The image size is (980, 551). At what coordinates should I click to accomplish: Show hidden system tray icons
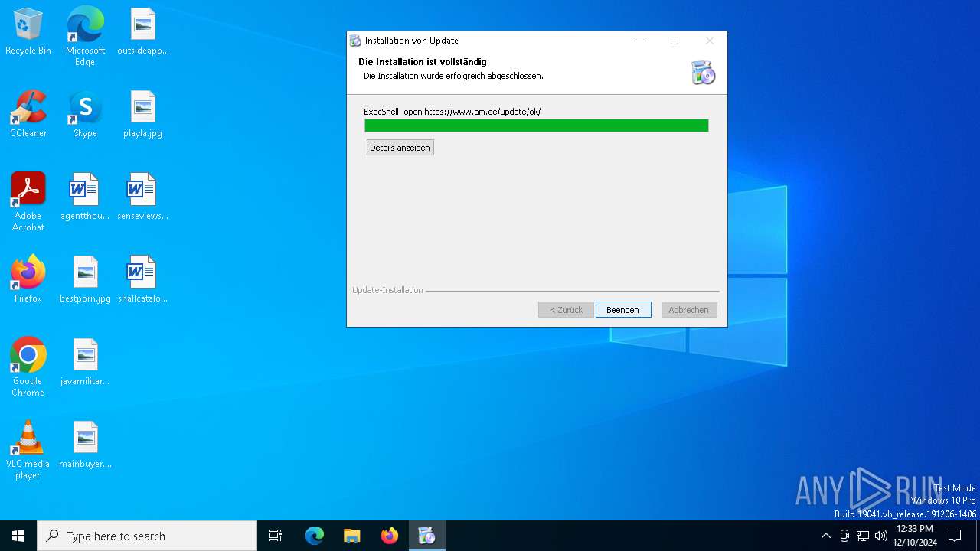(x=825, y=536)
